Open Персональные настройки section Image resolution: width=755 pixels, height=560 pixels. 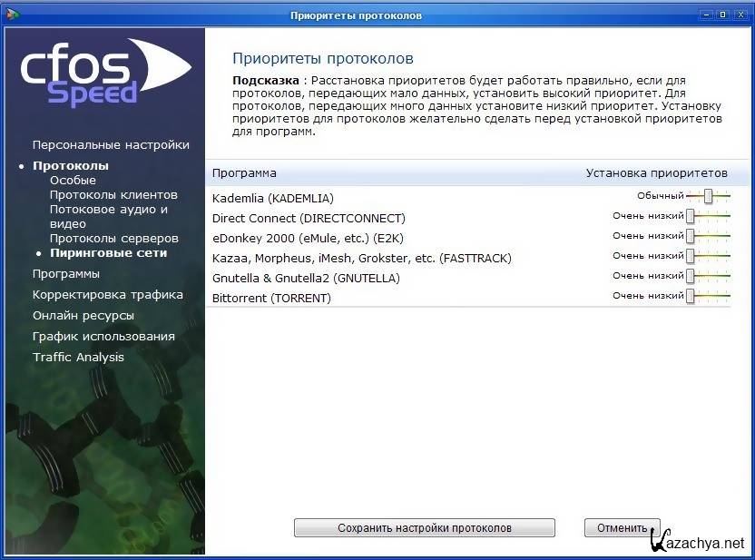pos(111,145)
